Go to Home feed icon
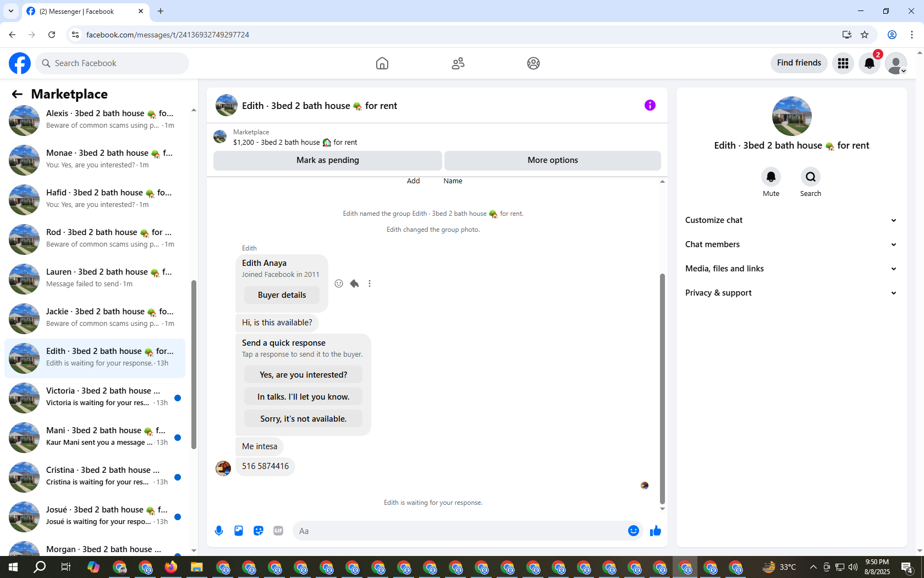Image resolution: width=924 pixels, height=578 pixels. (382, 63)
